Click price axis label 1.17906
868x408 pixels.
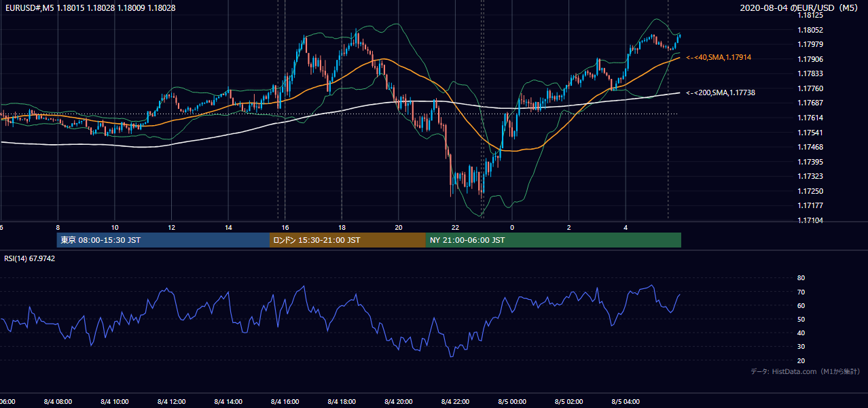click(x=811, y=59)
